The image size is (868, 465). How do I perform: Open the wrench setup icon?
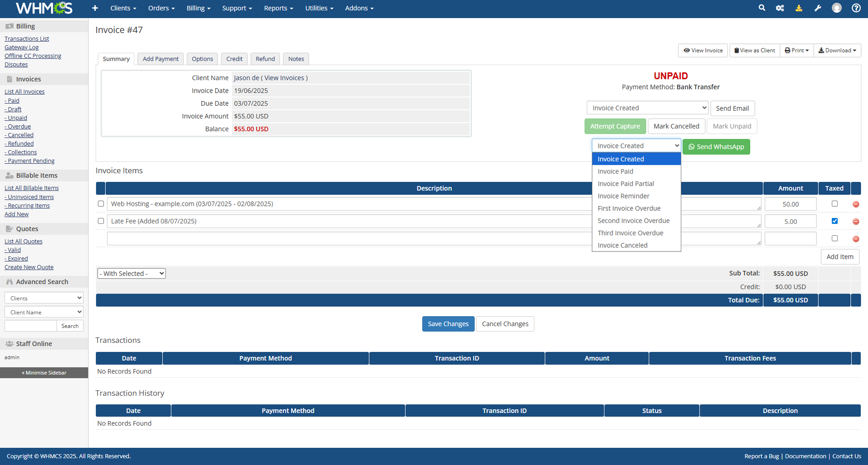click(x=818, y=8)
